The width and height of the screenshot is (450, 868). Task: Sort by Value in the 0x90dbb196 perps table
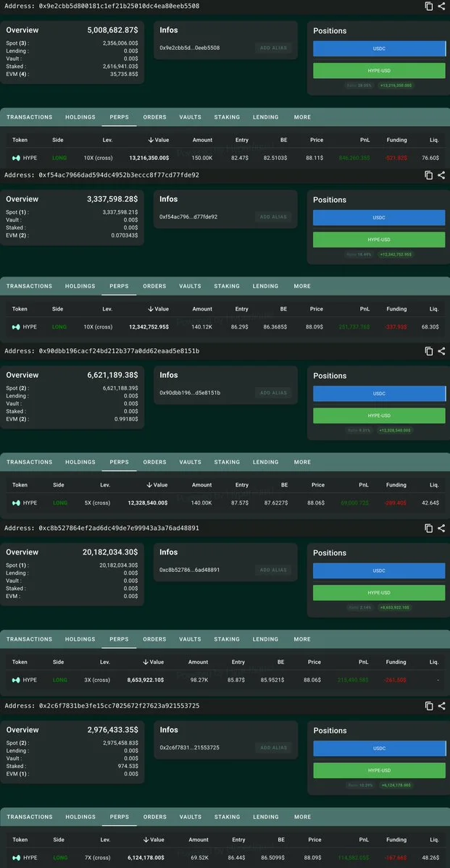pyautogui.click(x=157, y=485)
